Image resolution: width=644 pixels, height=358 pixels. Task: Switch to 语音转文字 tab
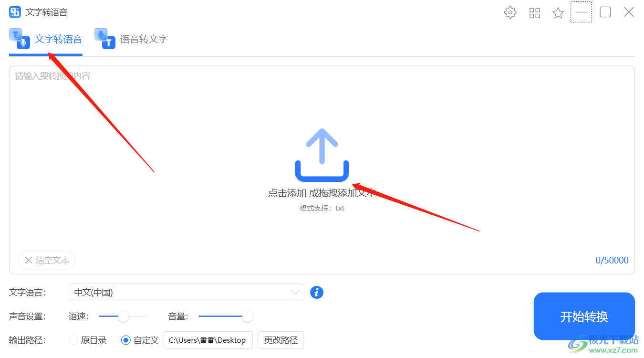point(131,39)
